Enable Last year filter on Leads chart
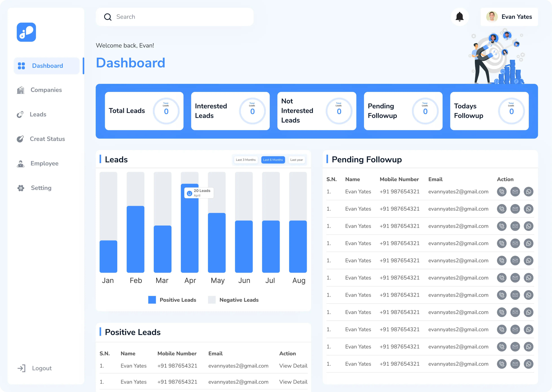Image resolution: width=552 pixels, height=392 pixels. 297,160
